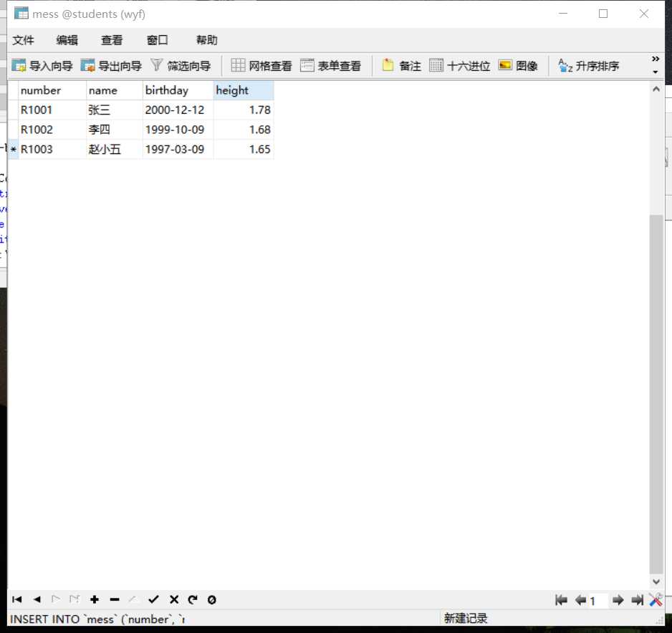
Task: Go to next page
Action: [x=618, y=600]
